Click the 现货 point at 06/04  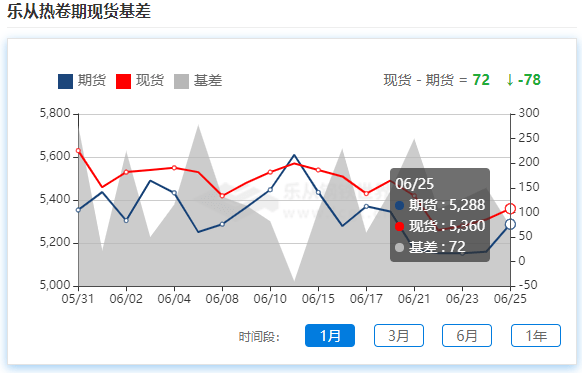(x=174, y=168)
